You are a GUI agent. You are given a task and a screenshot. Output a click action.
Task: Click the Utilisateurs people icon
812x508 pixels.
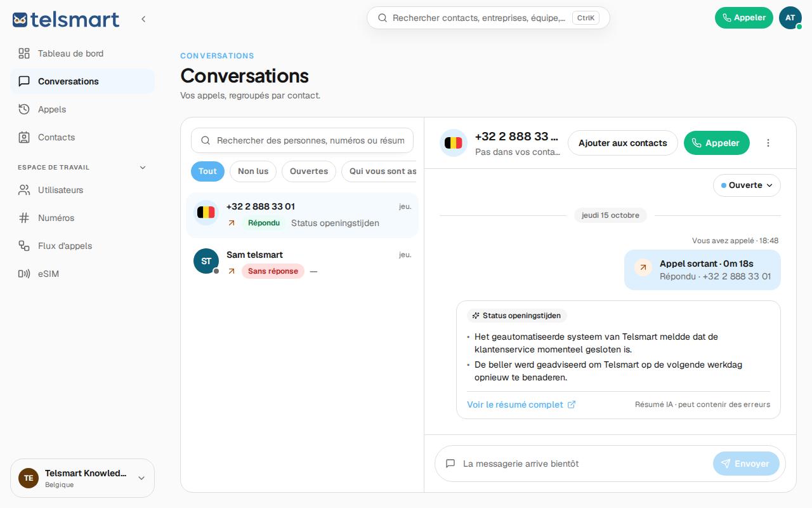point(24,190)
